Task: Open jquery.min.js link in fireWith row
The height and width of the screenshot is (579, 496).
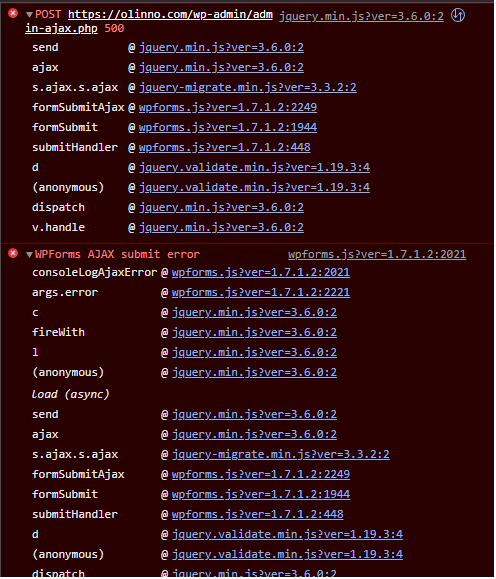Action: (x=254, y=332)
